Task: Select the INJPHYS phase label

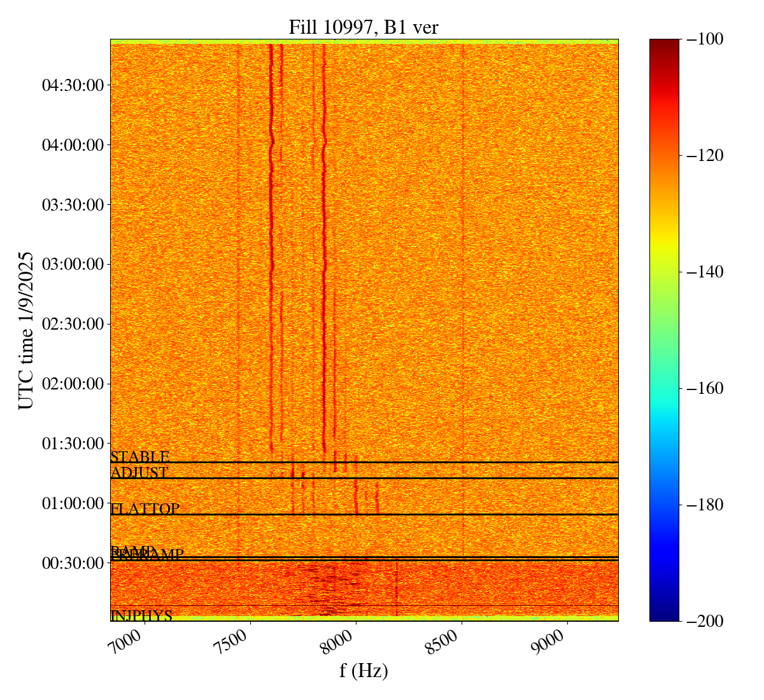Action: point(141,616)
